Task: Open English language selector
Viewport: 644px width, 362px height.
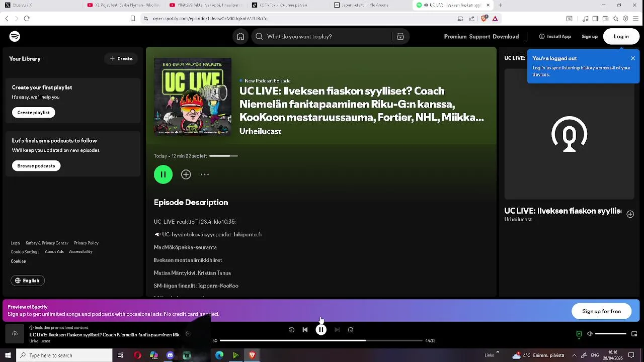Action: click(x=28, y=281)
